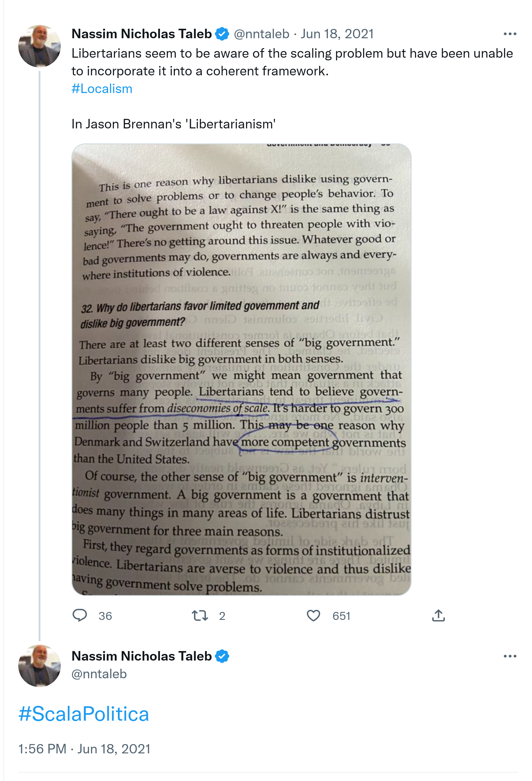532x781 pixels.
Task: Click the 651 likes count
Action: (341, 616)
